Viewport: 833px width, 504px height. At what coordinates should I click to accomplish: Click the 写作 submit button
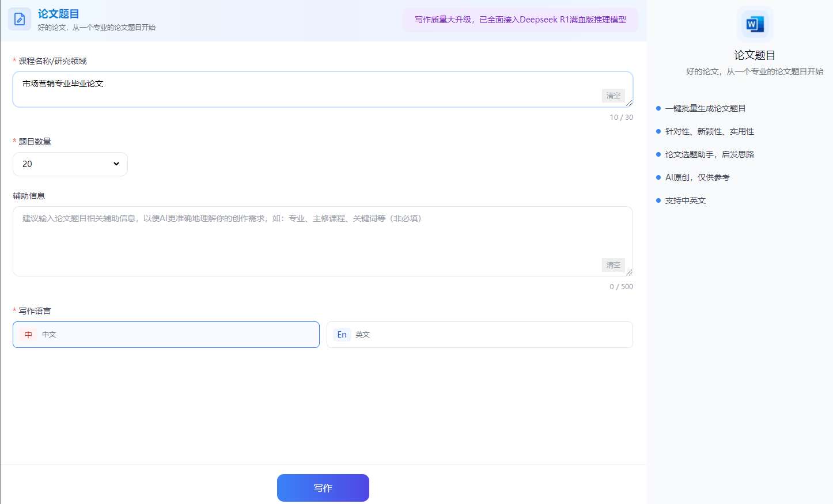point(323,488)
